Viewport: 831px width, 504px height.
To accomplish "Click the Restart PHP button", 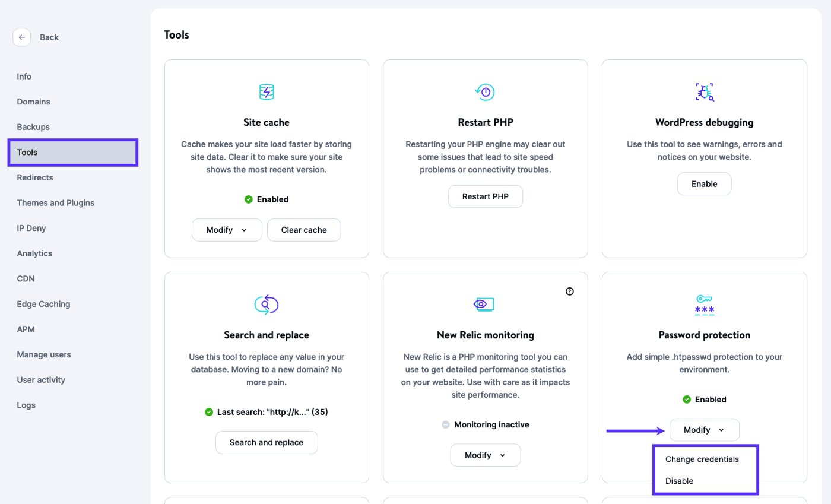I will coord(485,196).
